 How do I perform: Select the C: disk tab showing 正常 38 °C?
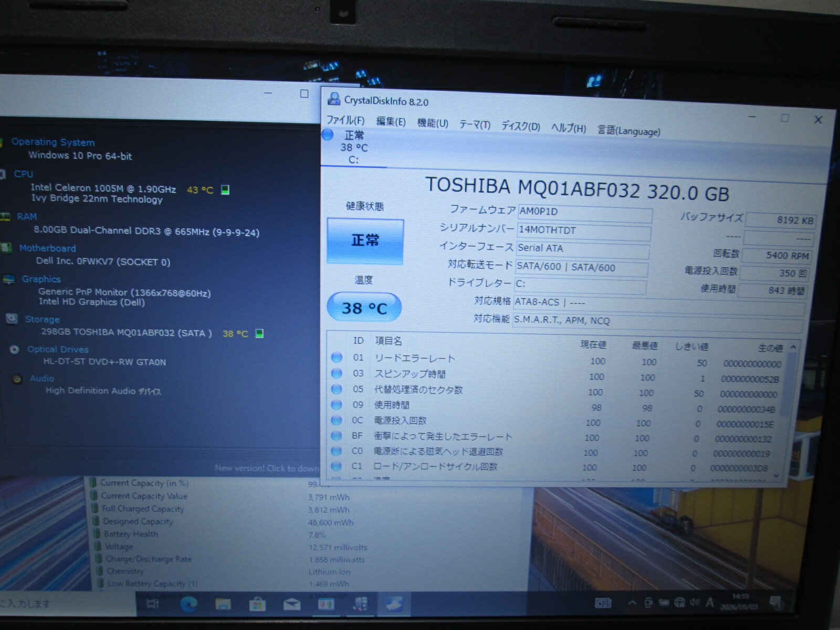tap(353, 148)
